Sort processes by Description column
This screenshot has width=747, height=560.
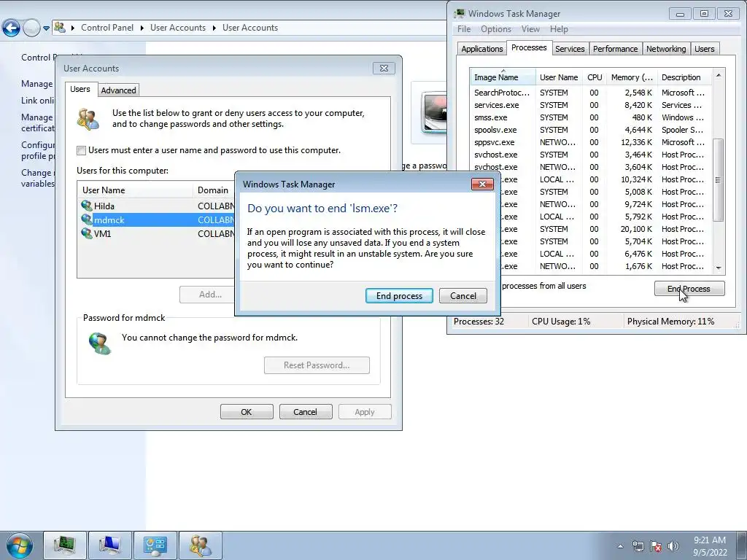click(x=684, y=77)
